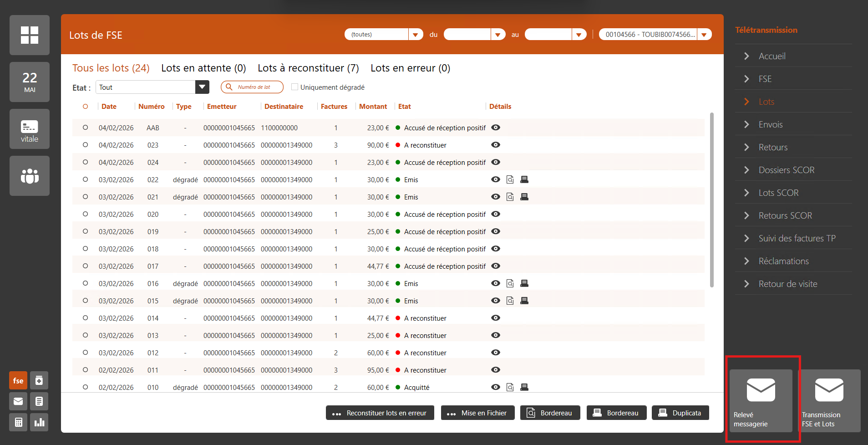This screenshot has width=868, height=445.
Task: Switch to Lots en erreur (0) tab
Action: tap(410, 68)
